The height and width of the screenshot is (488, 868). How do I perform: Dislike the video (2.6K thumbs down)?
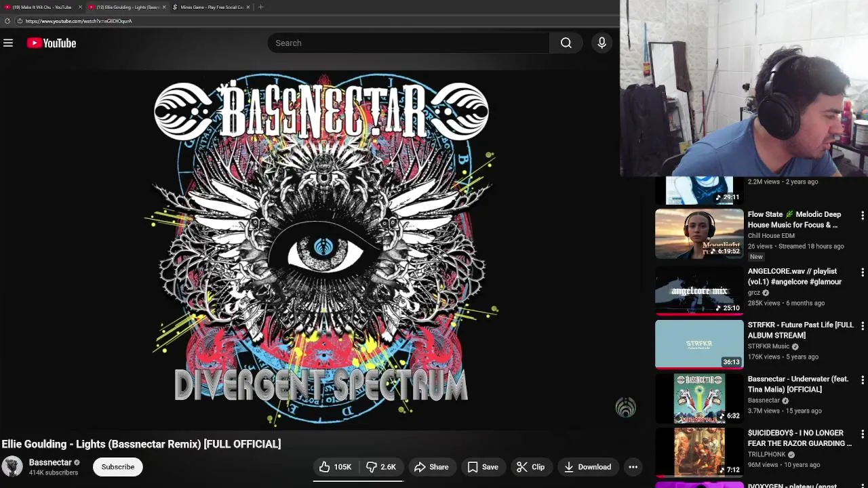coord(381,467)
